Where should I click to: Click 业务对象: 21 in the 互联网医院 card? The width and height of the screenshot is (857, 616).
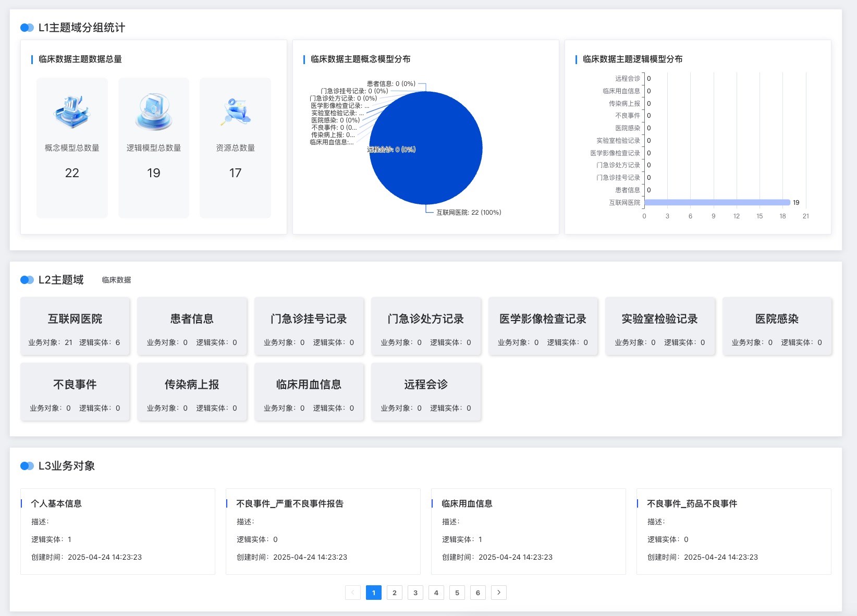pos(51,342)
